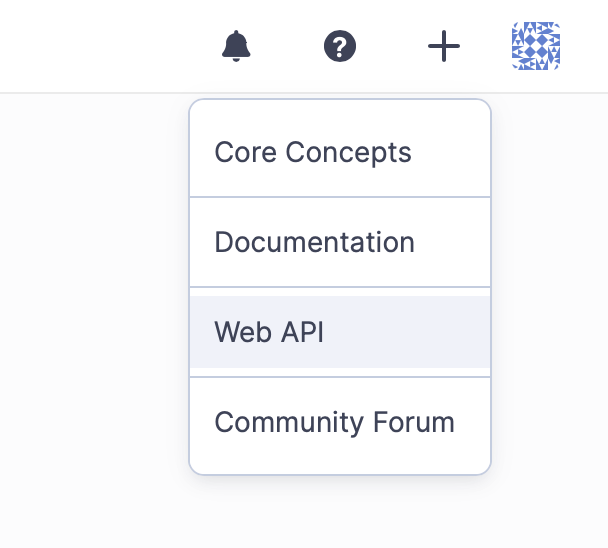This screenshot has height=548, width=608.
Task: Select Documentation in the help dropdown
Action: click(314, 242)
